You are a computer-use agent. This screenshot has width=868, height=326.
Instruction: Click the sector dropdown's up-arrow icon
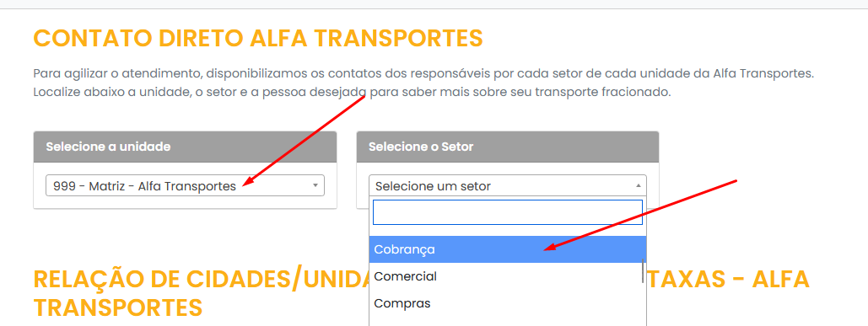click(x=638, y=185)
